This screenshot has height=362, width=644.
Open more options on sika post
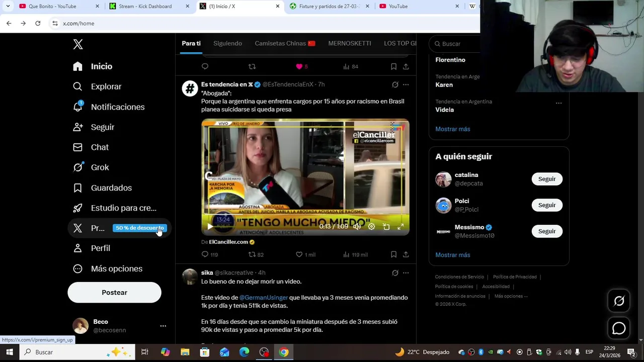click(x=406, y=273)
